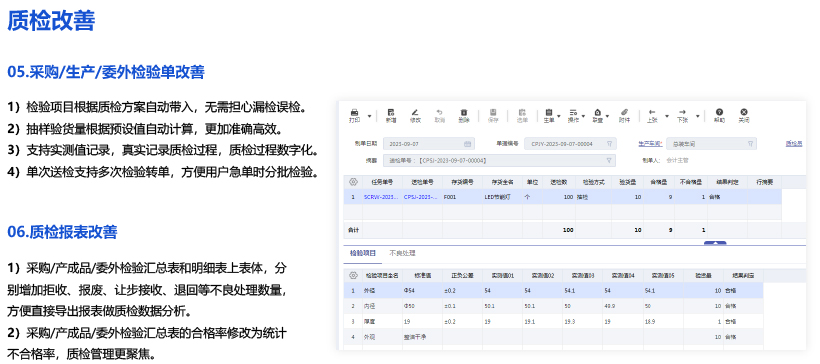Click the 删除 trash icon

(463, 112)
